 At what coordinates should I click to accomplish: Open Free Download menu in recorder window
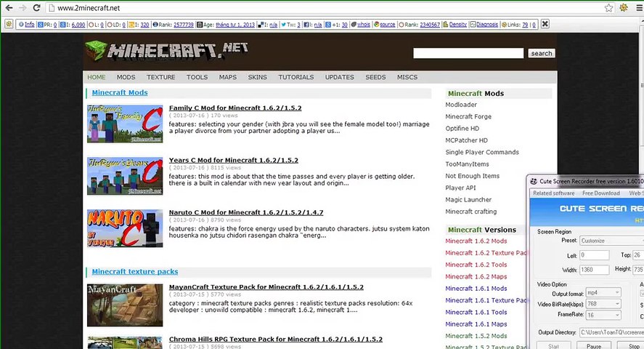tap(601, 193)
